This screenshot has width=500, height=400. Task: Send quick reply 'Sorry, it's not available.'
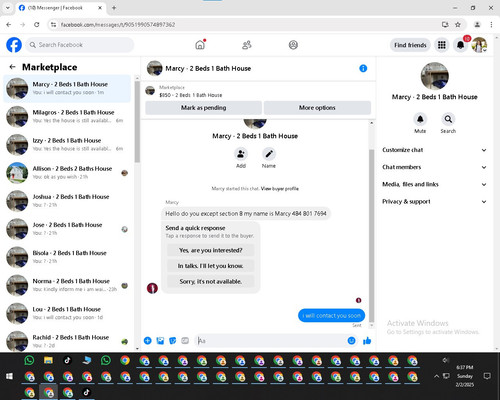[210, 281]
